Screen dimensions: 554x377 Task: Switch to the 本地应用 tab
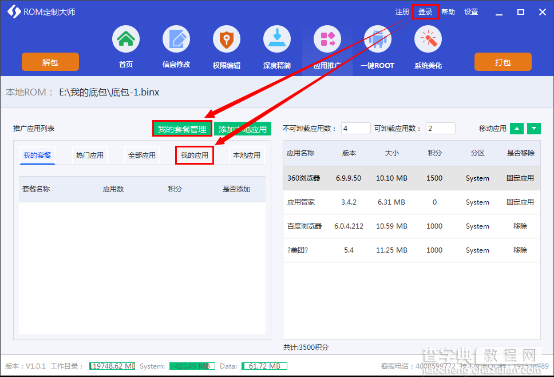tap(247, 155)
